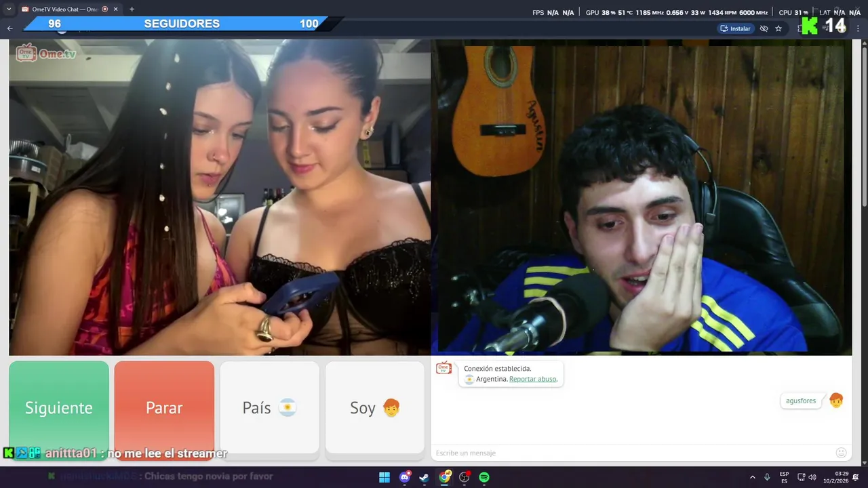Viewport: 868px width, 488px height.
Task: Click the Instalar app button
Action: click(x=736, y=28)
